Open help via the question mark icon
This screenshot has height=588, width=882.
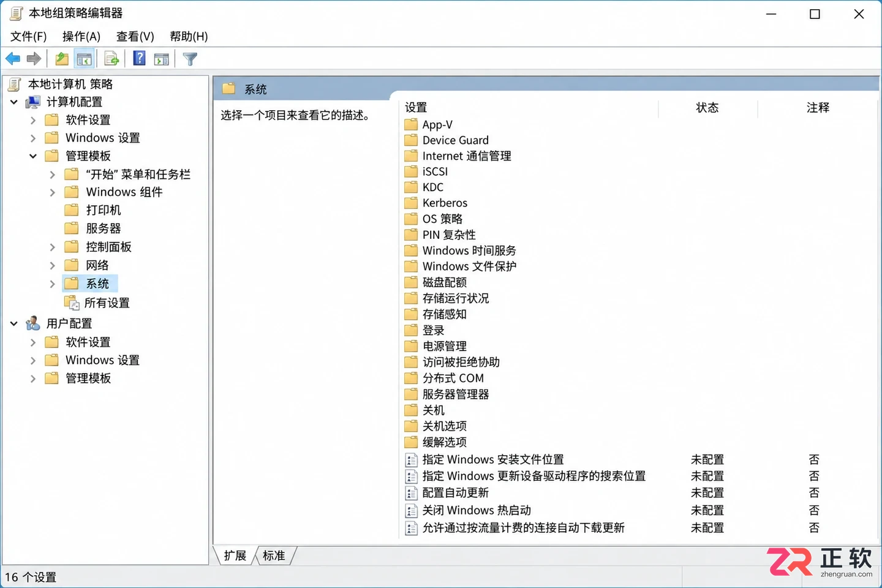(140, 58)
